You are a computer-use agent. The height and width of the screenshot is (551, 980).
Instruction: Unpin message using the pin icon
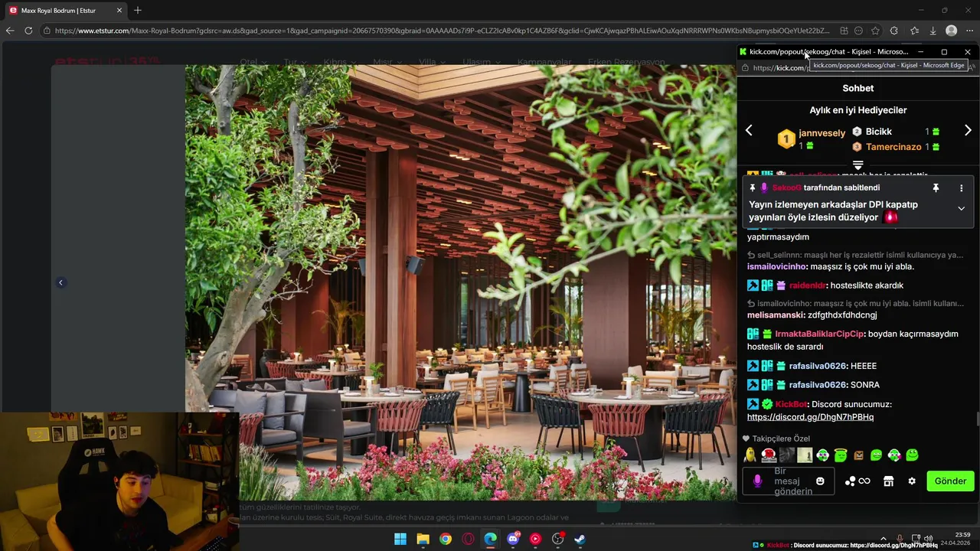point(936,187)
